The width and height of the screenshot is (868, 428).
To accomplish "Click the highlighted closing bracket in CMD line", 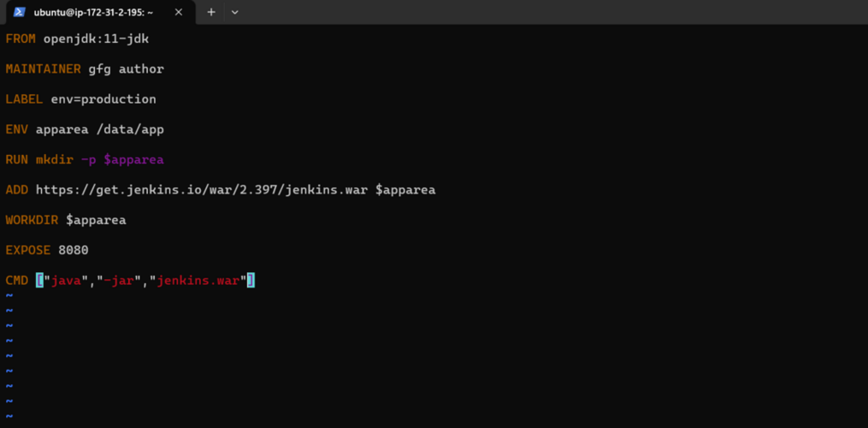I will 251,280.
